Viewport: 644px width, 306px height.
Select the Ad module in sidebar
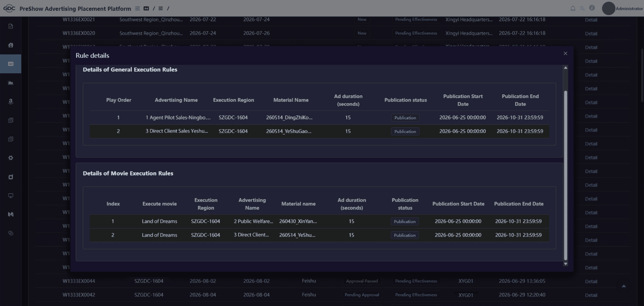coord(11,64)
